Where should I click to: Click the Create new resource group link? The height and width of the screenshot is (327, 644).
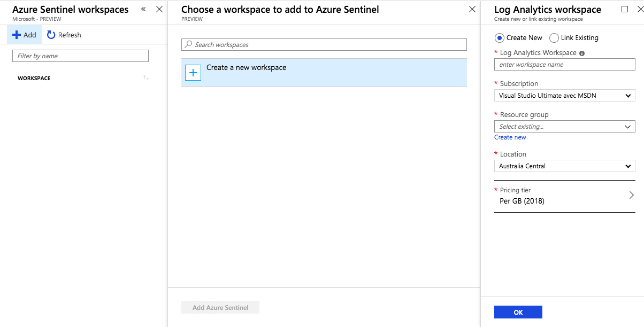(510, 137)
